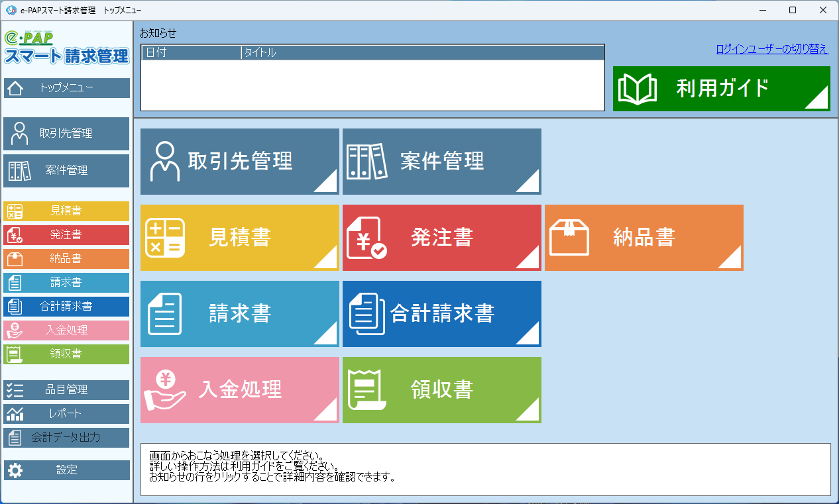The height and width of the screenshot is (504, 839).
Task: Click the e-PAP スマート請求管理 logo
Action: (66, 47)
